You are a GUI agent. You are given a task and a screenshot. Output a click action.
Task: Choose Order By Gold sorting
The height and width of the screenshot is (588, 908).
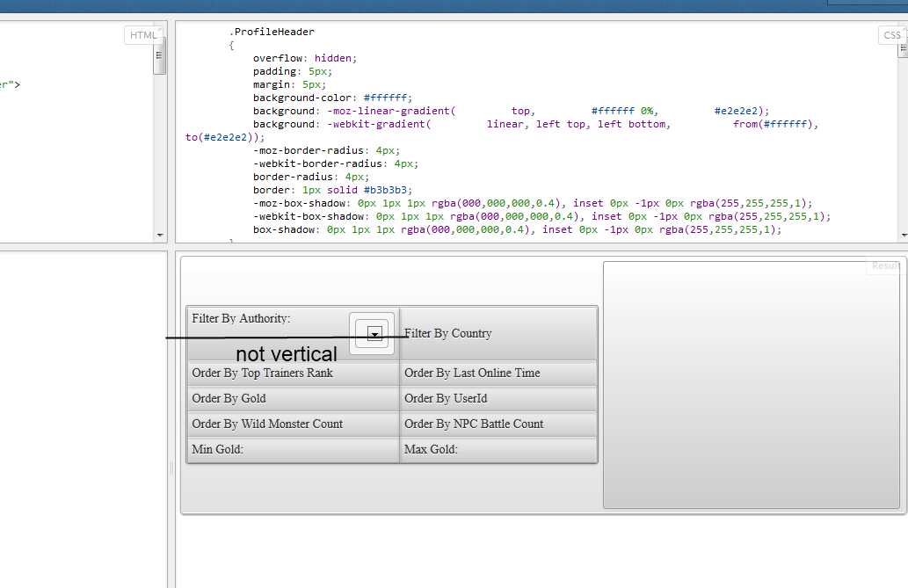(229, 398)
